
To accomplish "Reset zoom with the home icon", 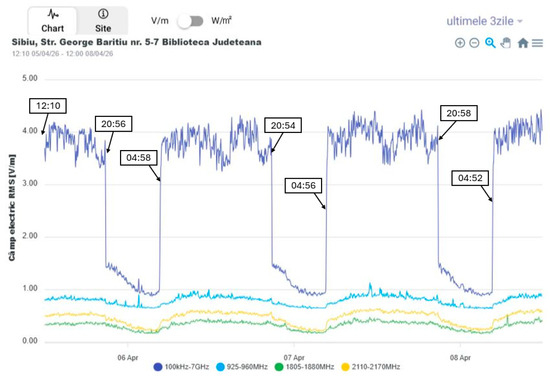I will point(523,43).
